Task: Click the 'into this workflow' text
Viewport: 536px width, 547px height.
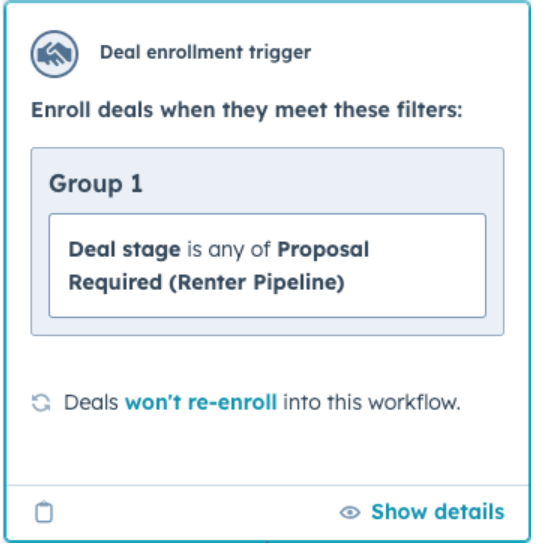Action: tap(372, 402)
